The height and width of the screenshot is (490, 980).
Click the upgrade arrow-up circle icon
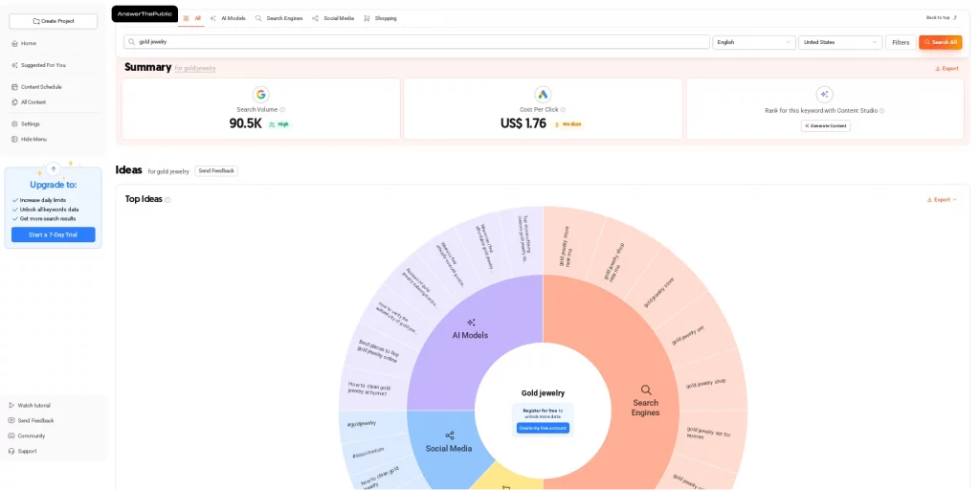[54, 168]
